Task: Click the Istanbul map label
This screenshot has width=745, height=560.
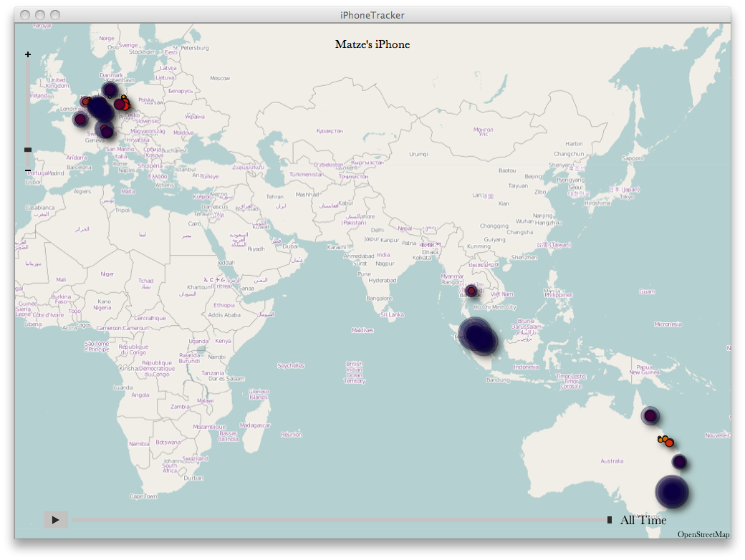Action: (186, 170)
